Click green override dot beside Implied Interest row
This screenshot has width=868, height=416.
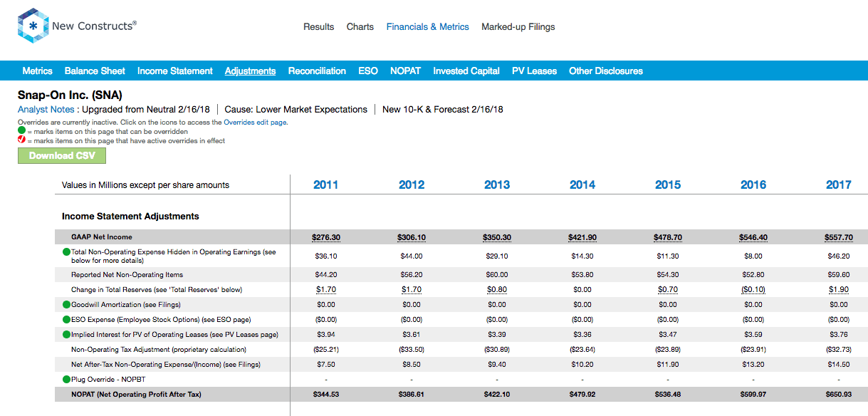66,335
